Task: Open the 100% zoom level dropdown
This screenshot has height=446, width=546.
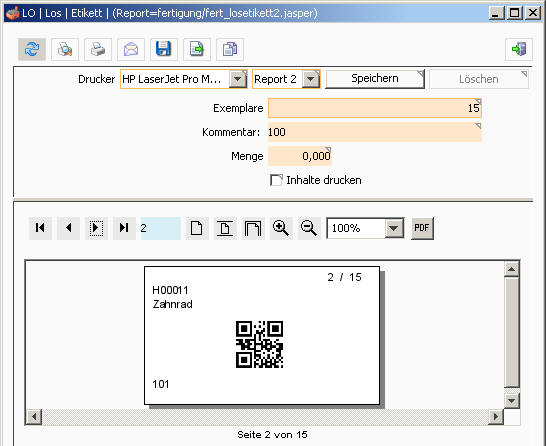Action: point(394,228)
